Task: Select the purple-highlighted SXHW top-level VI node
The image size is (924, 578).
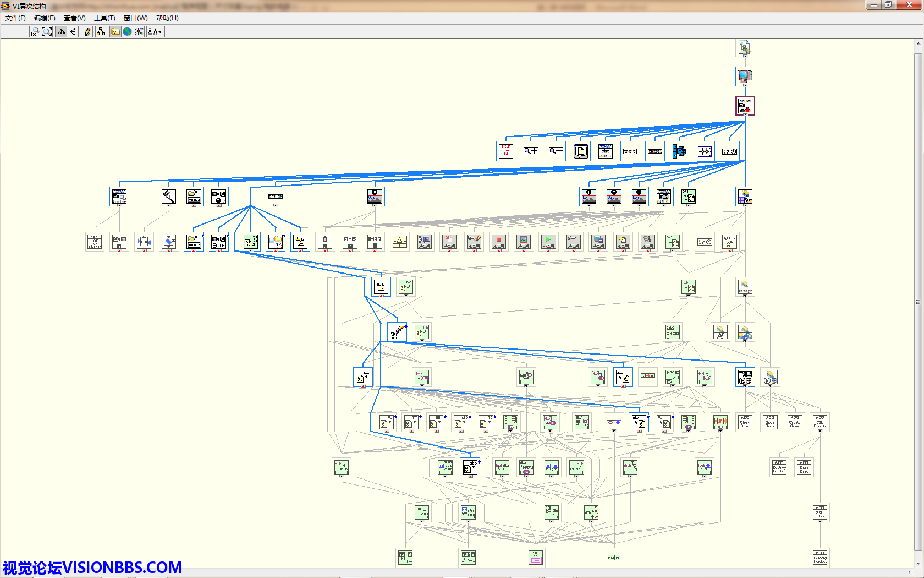Action: coord(745,106)
